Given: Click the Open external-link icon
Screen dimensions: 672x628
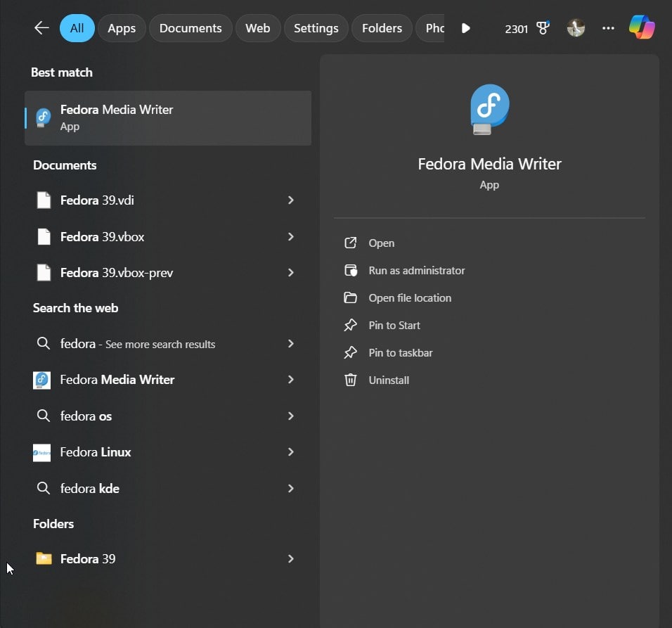Looking at the screenshot, I should click(351, 243).
